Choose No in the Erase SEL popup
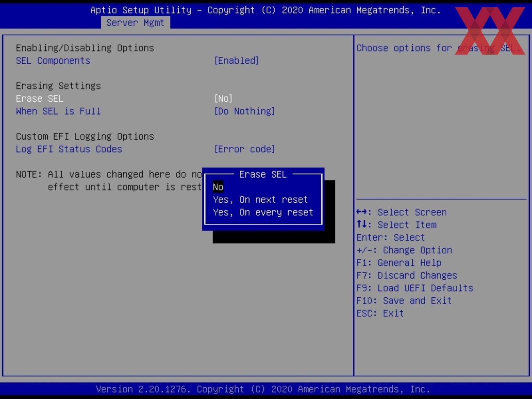The height and width of the screenshot is (399, 532). click(x=218, y=187)
